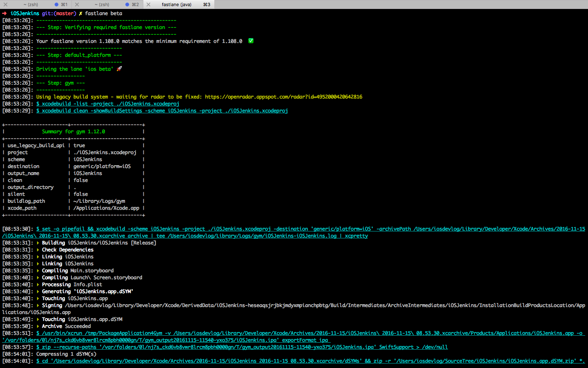The image size is (588, 368).
Task: Click the arrow bullet before 'Processing Info.plist'
Action: click(38, 285)
